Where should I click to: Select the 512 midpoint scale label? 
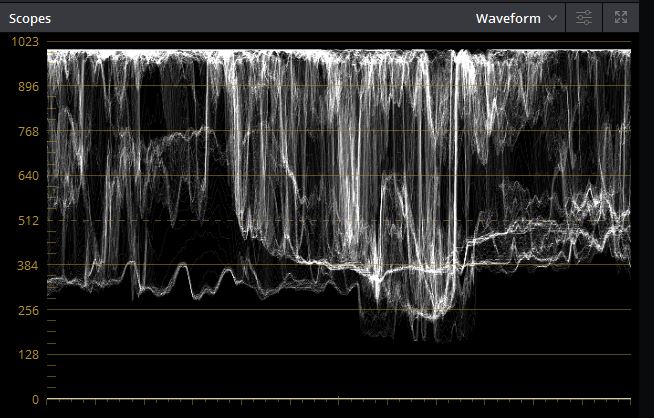tap(26, 221)
